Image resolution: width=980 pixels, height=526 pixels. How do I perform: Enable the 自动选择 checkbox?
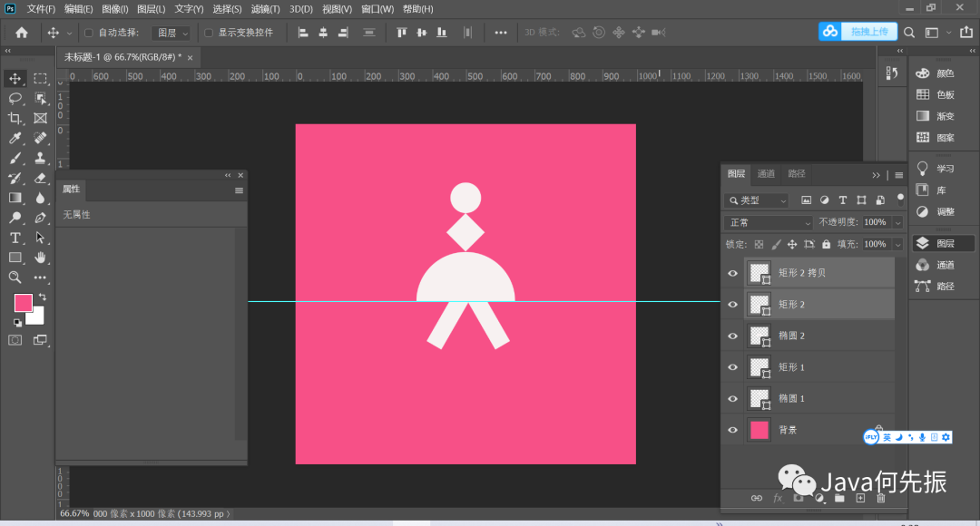89,33
